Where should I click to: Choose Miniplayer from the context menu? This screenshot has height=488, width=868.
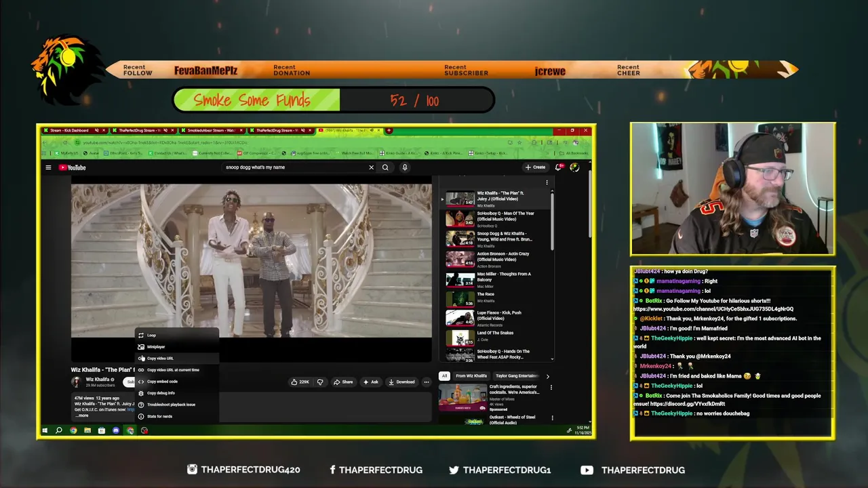pos(176,346)
